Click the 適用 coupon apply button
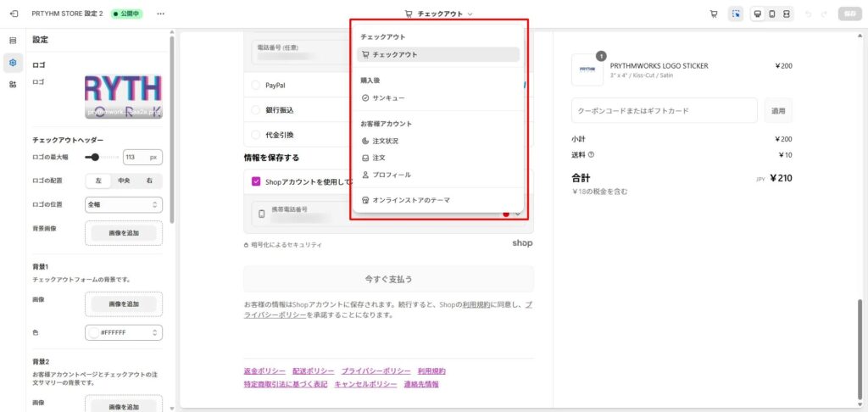Screen dimensions: 868x412 (x=778, y=111)
